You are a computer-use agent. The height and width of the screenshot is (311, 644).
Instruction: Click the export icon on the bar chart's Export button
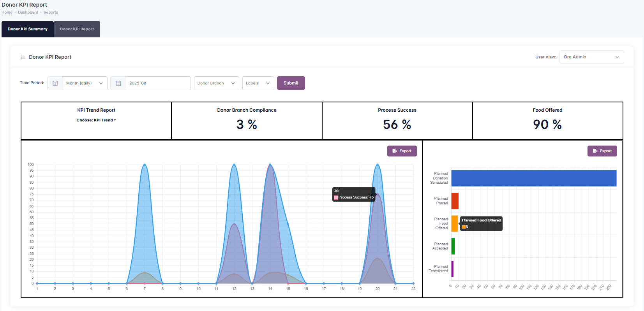595,151
